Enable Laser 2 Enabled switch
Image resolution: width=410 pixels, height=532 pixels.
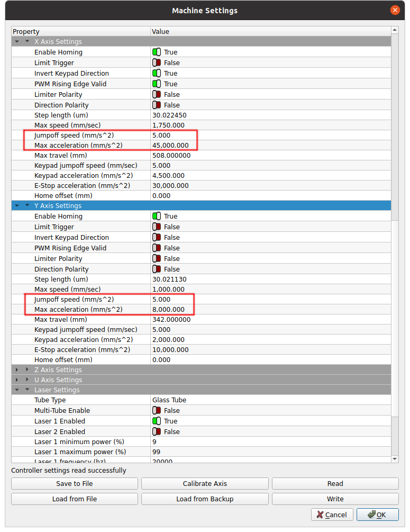point(157,432)
